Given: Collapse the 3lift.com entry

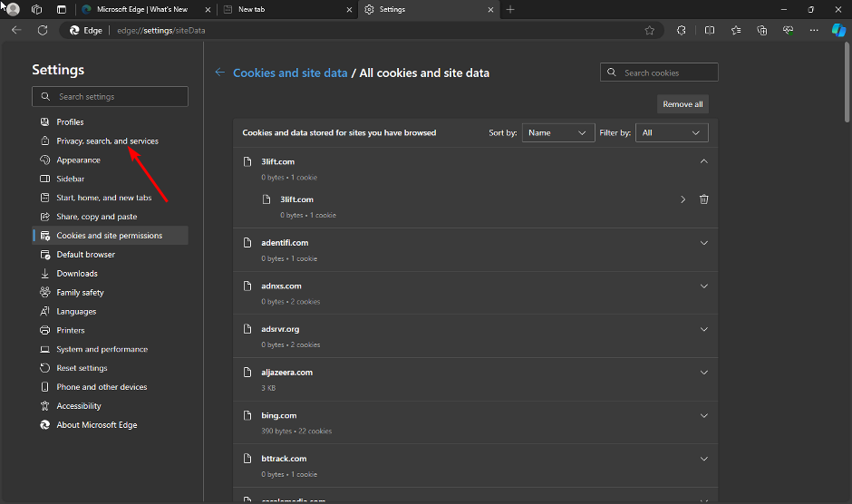Looking at the screenshot, I should [x=703, y=161].
